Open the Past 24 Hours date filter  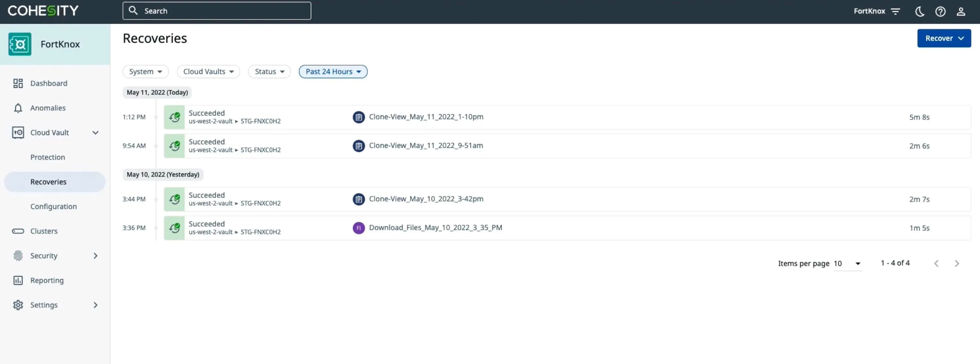pyautogui.click(x=333, y=72)
